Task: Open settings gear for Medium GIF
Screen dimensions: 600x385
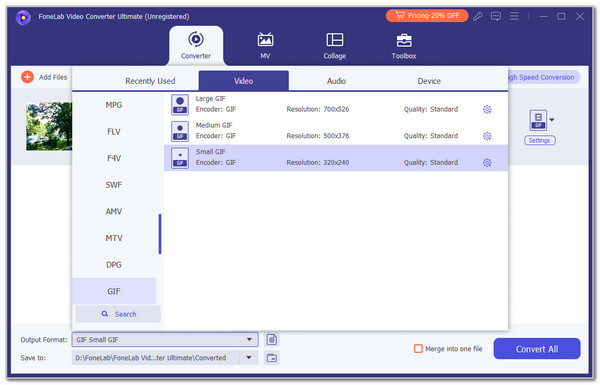Action: (487, 136)
